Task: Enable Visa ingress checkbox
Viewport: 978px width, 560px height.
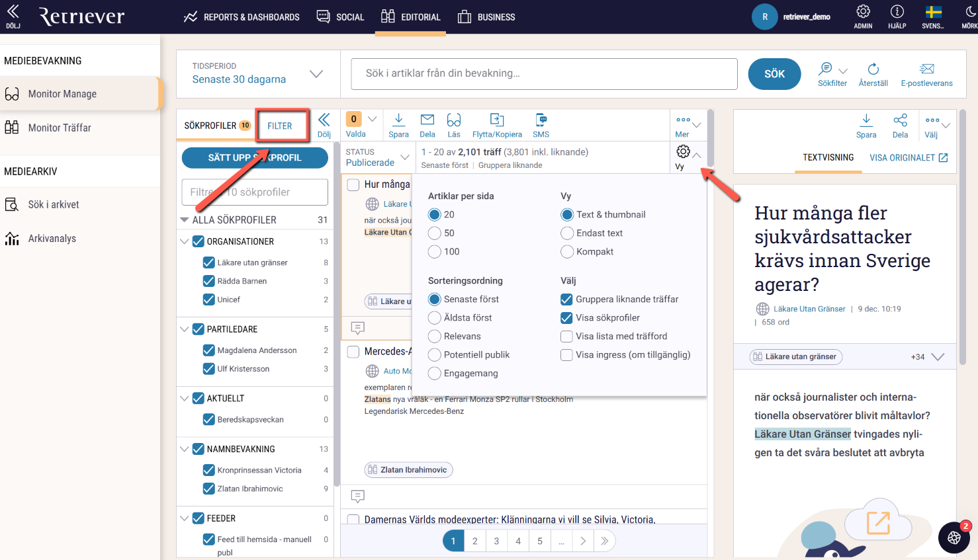Action: coord(566,354)
